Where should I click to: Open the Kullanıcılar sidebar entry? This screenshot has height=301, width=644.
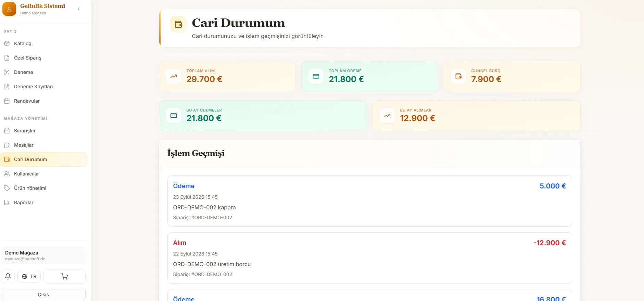coord(44,174)
